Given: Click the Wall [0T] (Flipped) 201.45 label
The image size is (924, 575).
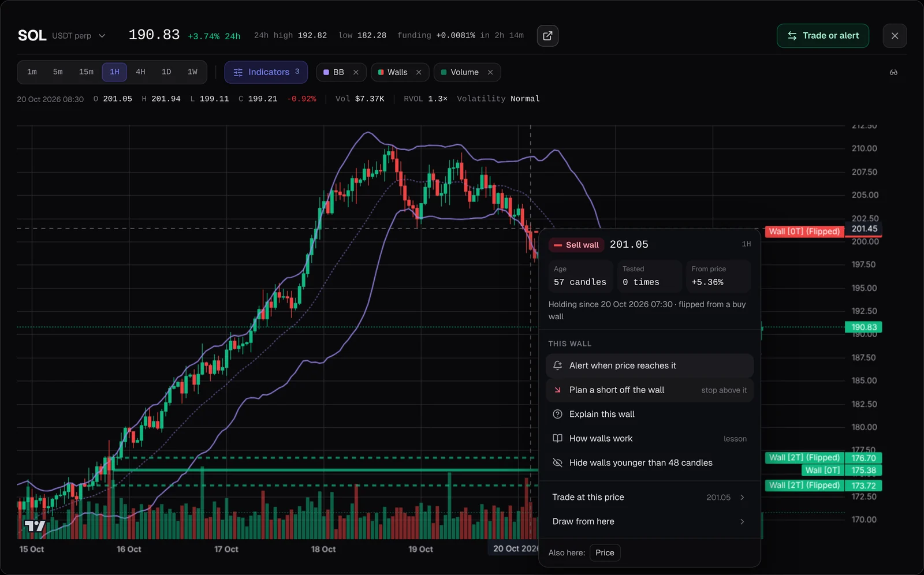Looking at the screenshot, I should click(804, 232).
